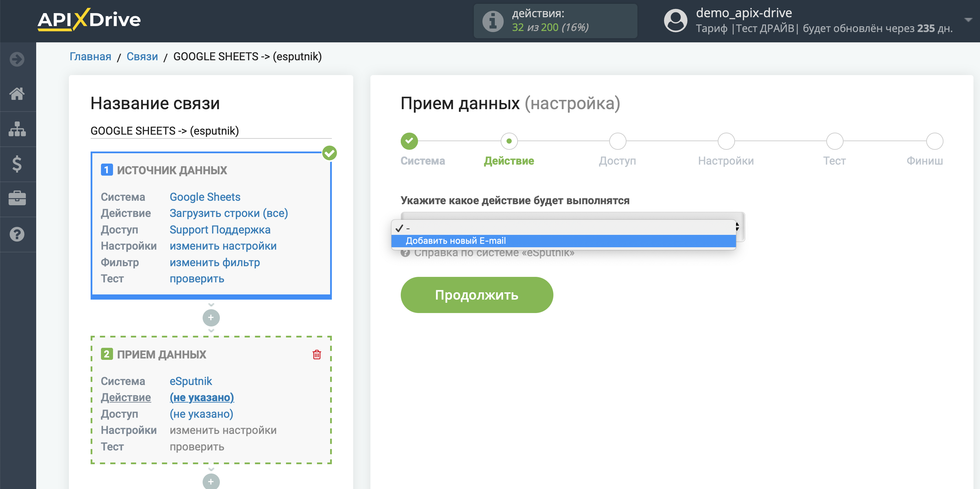This screenshot has width=980, height=489.
Task: Click the eSputnik help question icon
Action: pyautogui.click(x=405, y=252)
